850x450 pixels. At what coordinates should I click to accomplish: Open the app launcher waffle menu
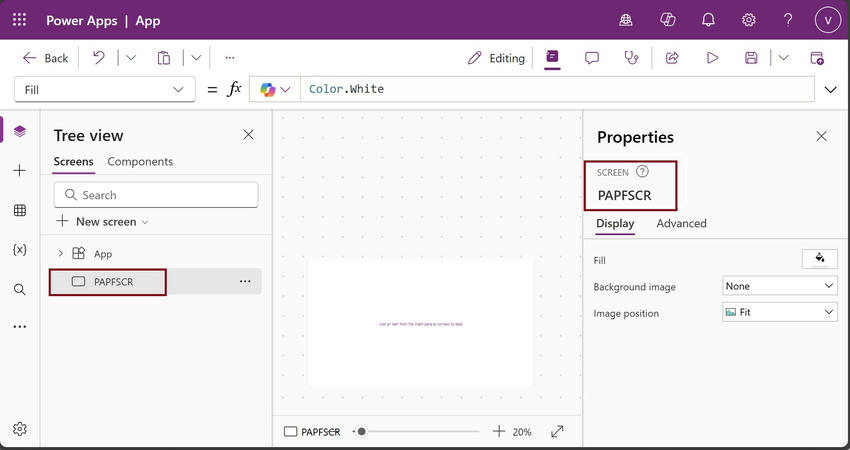point(20,21)
